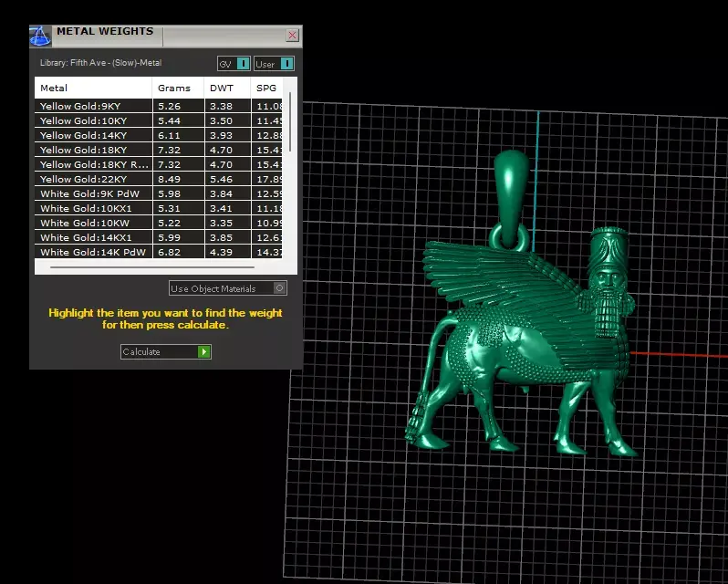The width and height of the screenshot is (728, 584).
Task: Click the Metal Weights cone icon
Action: pyautogui.click(x=40, y=36)
